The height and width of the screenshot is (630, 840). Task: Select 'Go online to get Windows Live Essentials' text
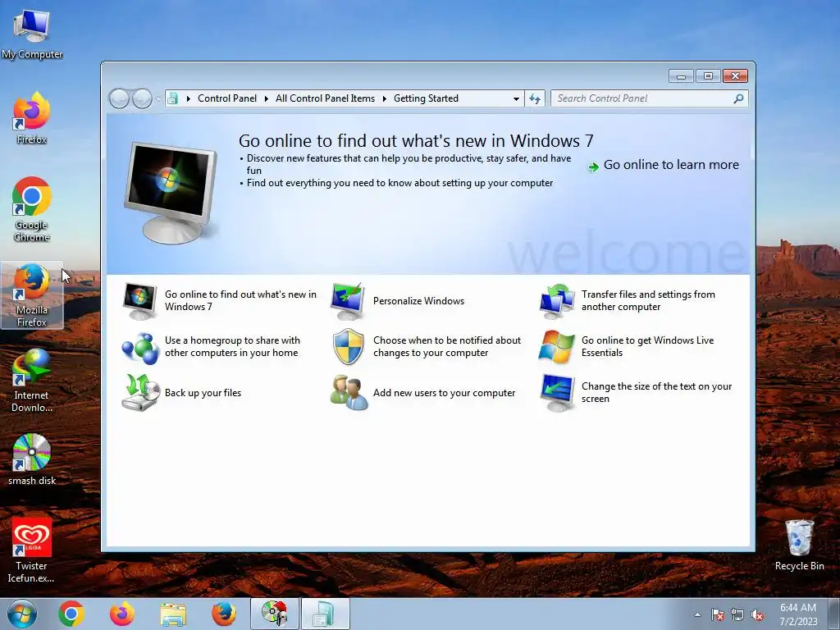(648, 347)
